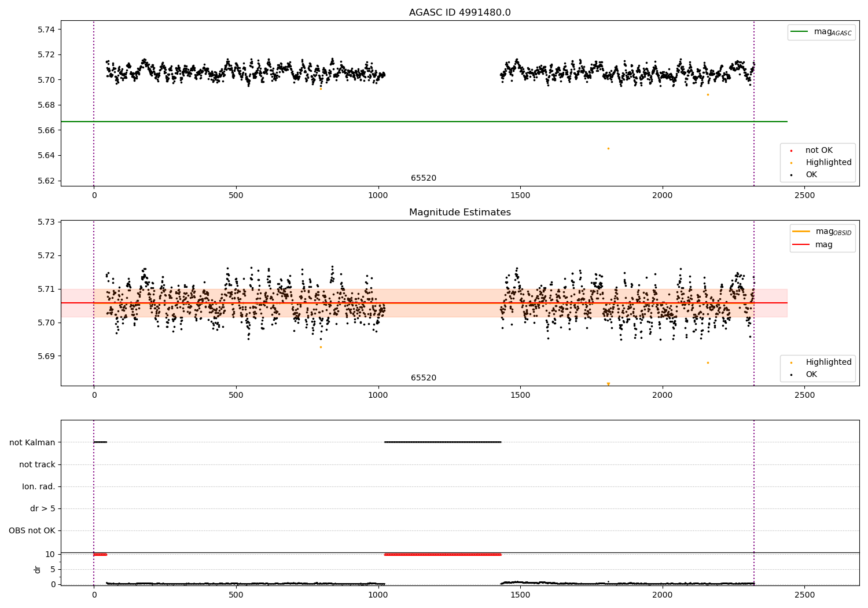868x608 pixels.
Task: Select the green mag AGASC legend line sample
Action: point(799,32)
